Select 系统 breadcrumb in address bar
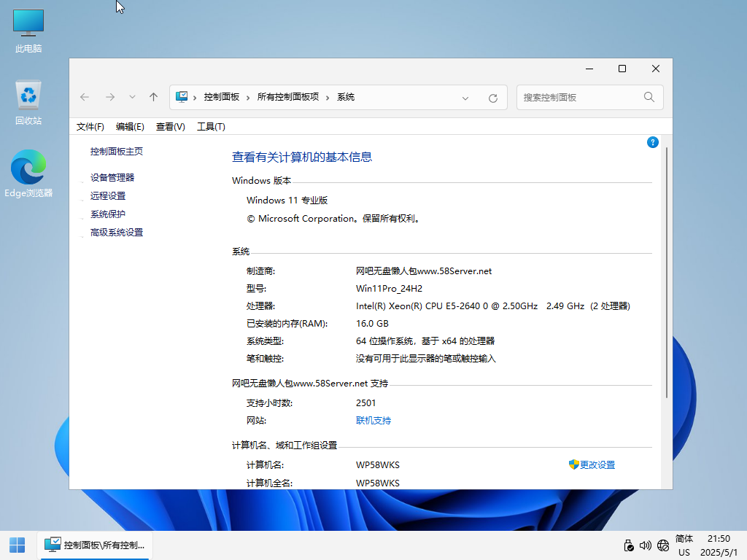The image size is (747, 560). pos(346,97)
